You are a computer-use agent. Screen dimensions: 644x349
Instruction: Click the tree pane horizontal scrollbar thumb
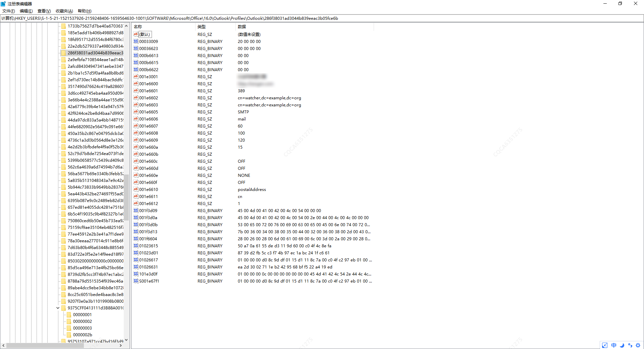coord(47,345)
